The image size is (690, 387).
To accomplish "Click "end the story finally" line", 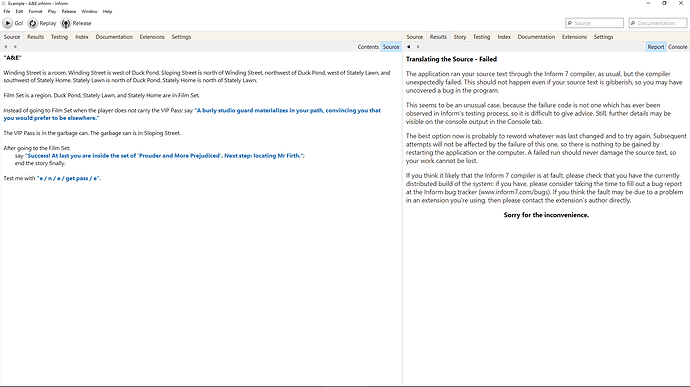I will coord(40,163).
